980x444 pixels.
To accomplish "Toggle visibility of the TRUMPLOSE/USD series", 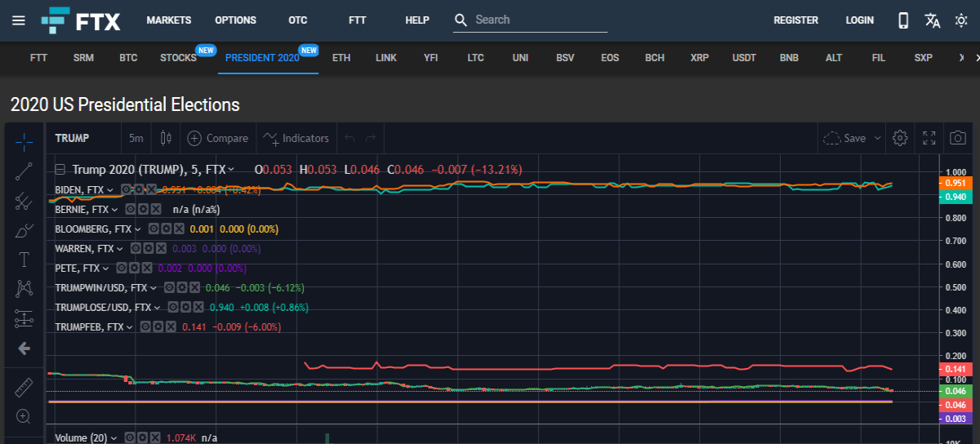I will coord(173,307).
